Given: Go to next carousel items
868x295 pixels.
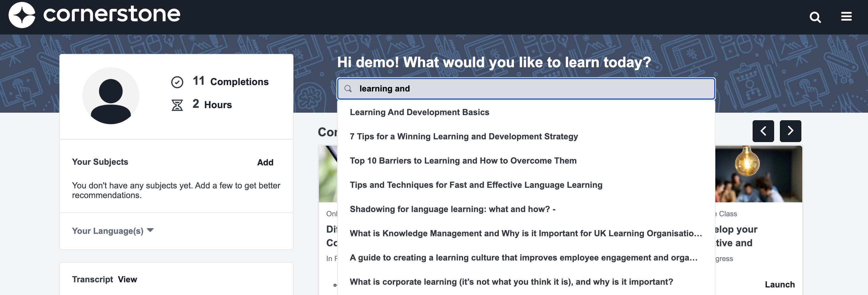Looking at the screenshot, I should pos(790,131).
